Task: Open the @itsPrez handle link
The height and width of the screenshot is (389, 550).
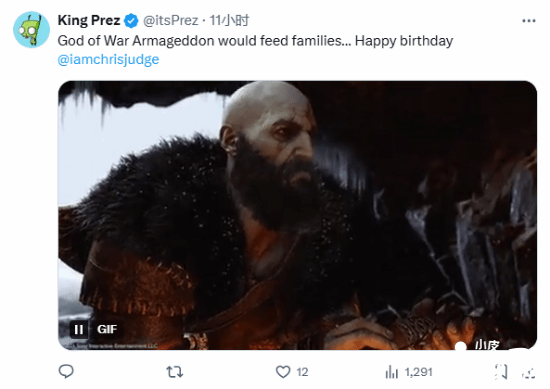Action: (170, 20)
